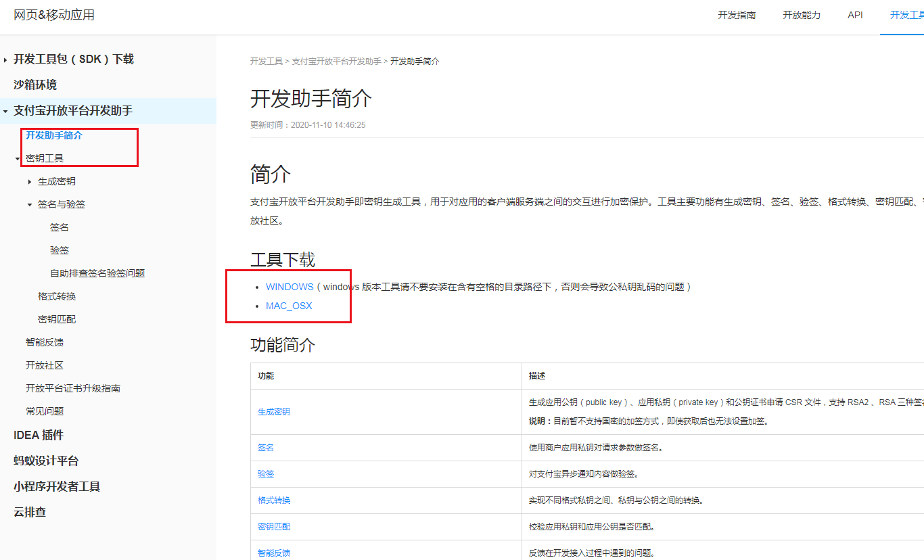924x560 pixels.
Task: Open 签名 link in table
Action: click(x=266, y=448)
